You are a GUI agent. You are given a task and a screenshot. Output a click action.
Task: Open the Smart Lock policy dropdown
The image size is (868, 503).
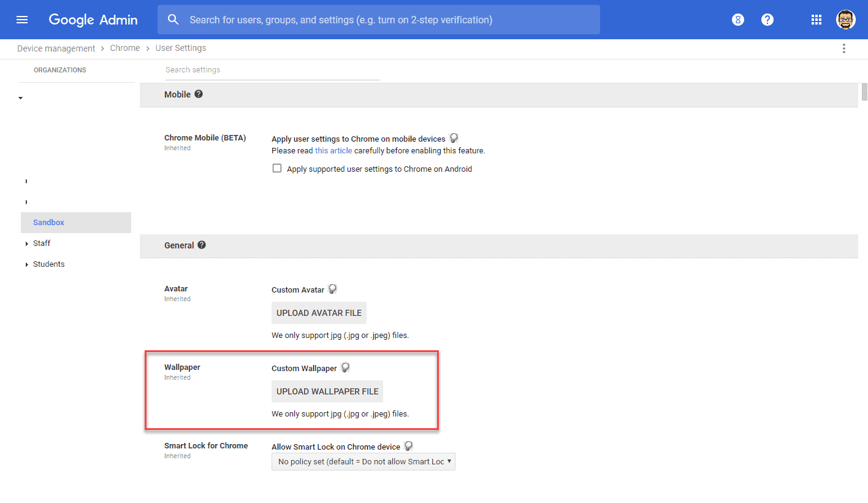(x=364, y=461)
